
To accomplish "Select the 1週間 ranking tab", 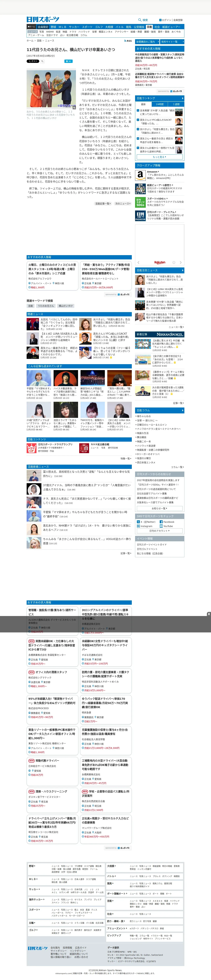I will 176,104.
